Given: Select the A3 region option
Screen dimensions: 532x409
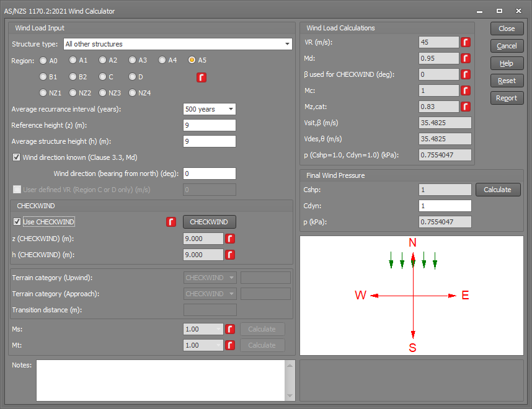Looking at the screenshot, I should coord(132,60).
